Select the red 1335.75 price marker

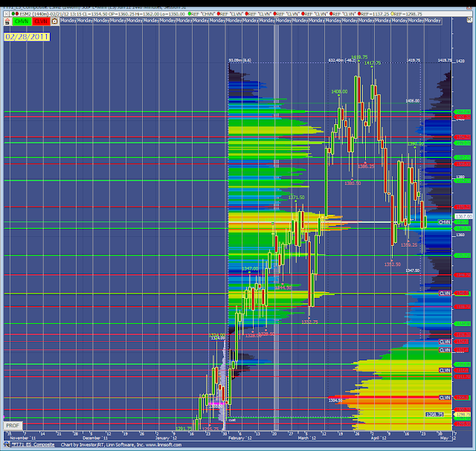(462, 307)
